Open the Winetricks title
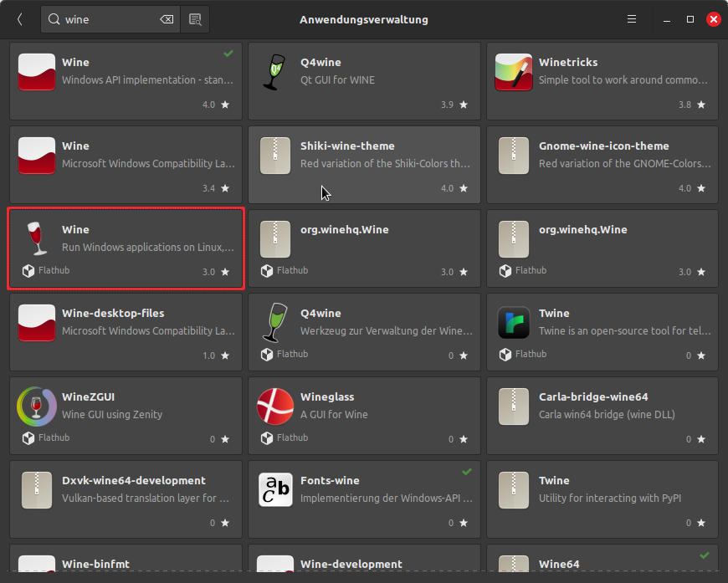This screenshot has height=583, width=728. click(568, 62)
